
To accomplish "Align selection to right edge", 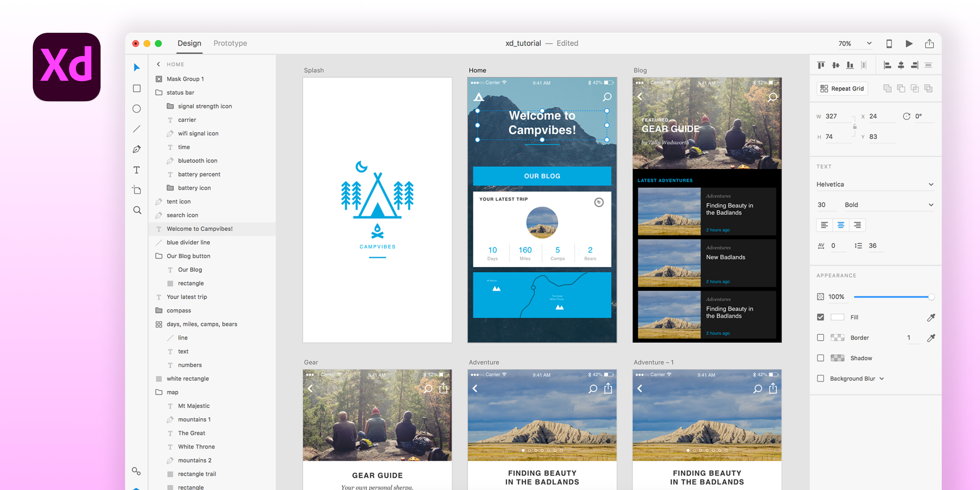I will pos(915,65).
